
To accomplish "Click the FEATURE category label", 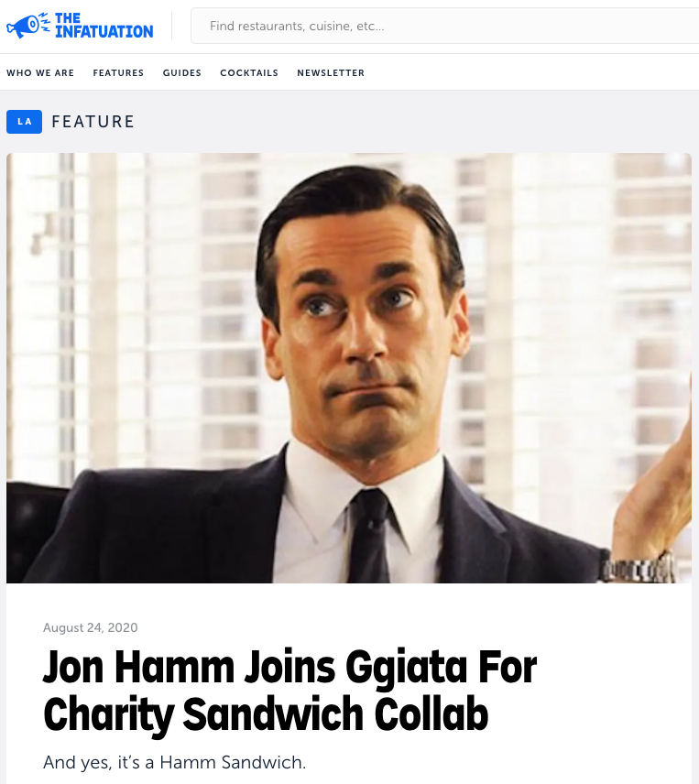I will 93,122.
